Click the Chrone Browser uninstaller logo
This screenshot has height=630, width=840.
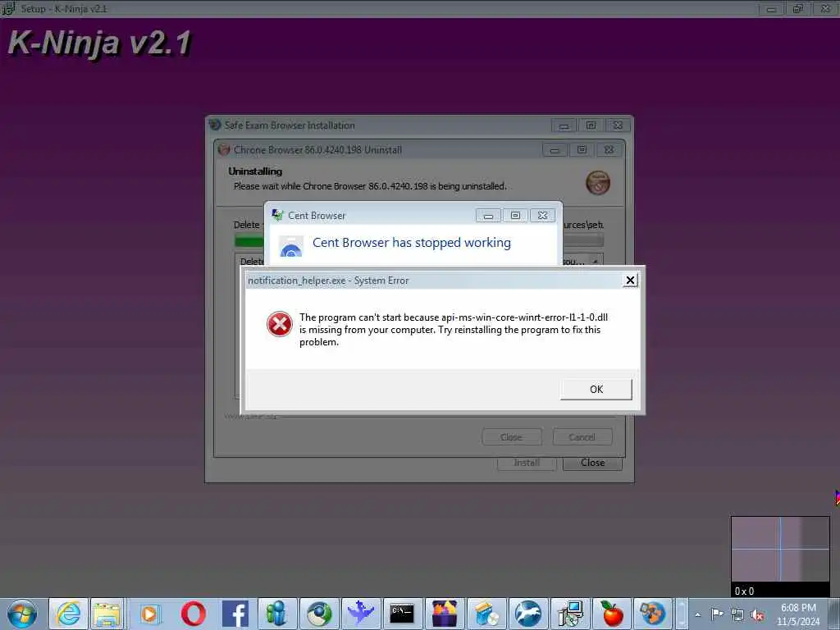click(598, 183)
